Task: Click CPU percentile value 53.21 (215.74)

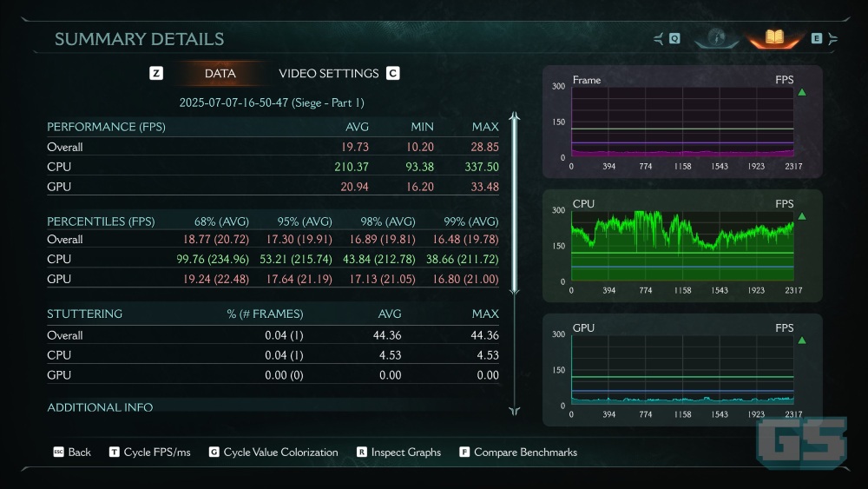Action: [x=296, y=259]
